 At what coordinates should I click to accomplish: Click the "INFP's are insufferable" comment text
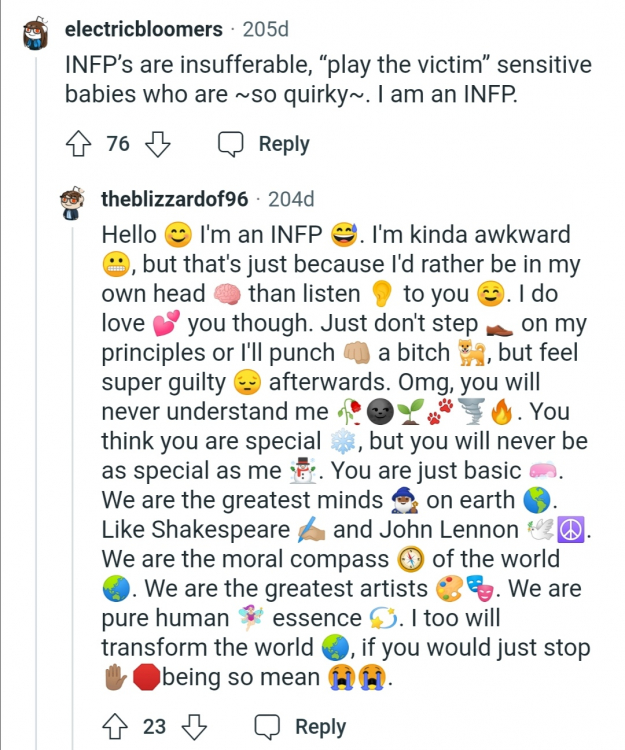[x=328, y=80]
